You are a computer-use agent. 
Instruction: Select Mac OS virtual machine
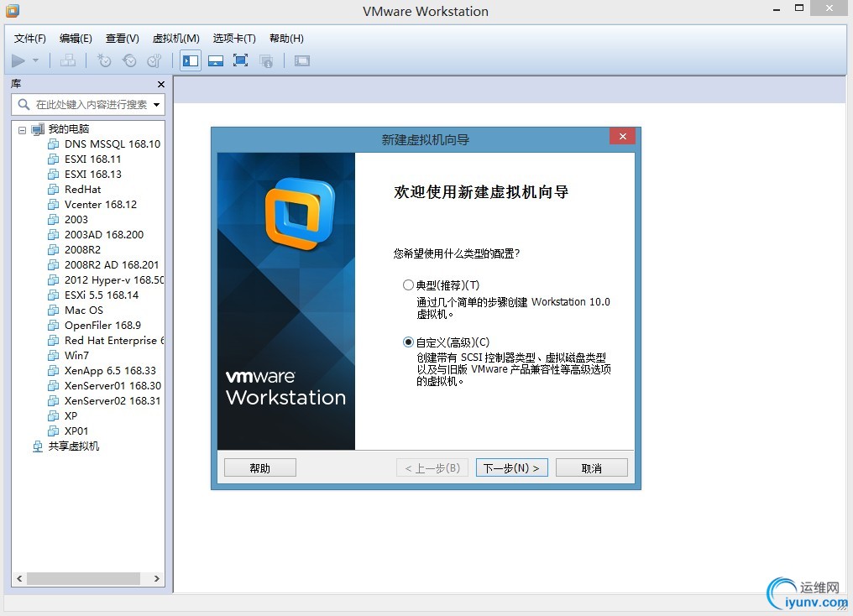coord(84,311)
